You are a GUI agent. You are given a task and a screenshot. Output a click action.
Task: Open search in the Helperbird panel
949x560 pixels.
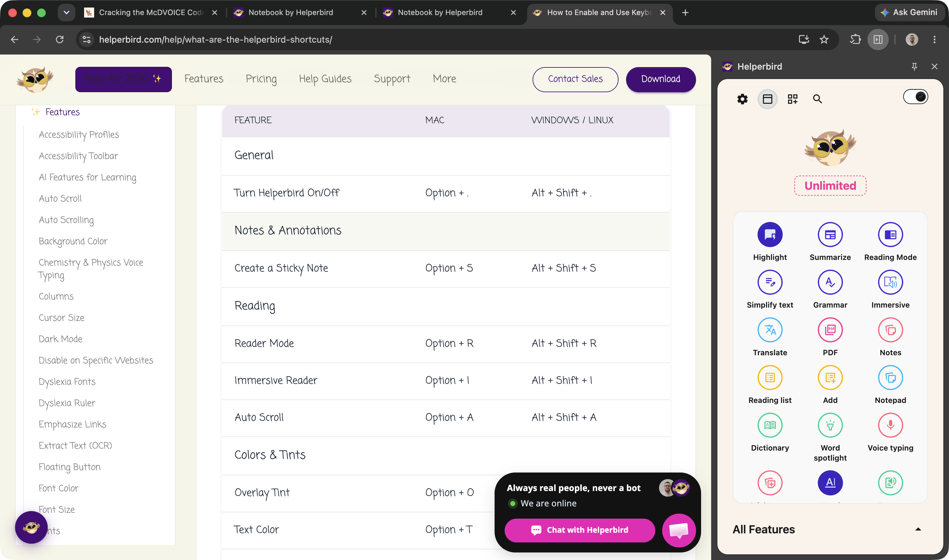(x=817, y=99)
